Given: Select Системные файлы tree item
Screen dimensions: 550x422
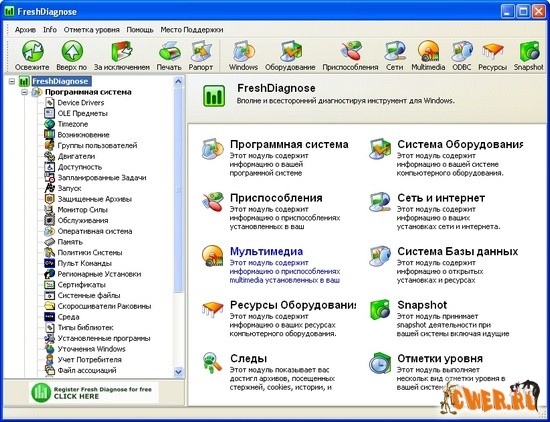Looking at the screenshot, I should pyautogui.click(x=89, y=295).
